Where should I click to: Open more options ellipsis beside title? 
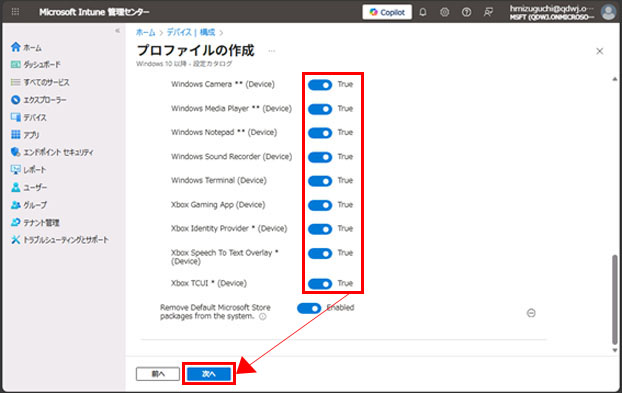272,51
